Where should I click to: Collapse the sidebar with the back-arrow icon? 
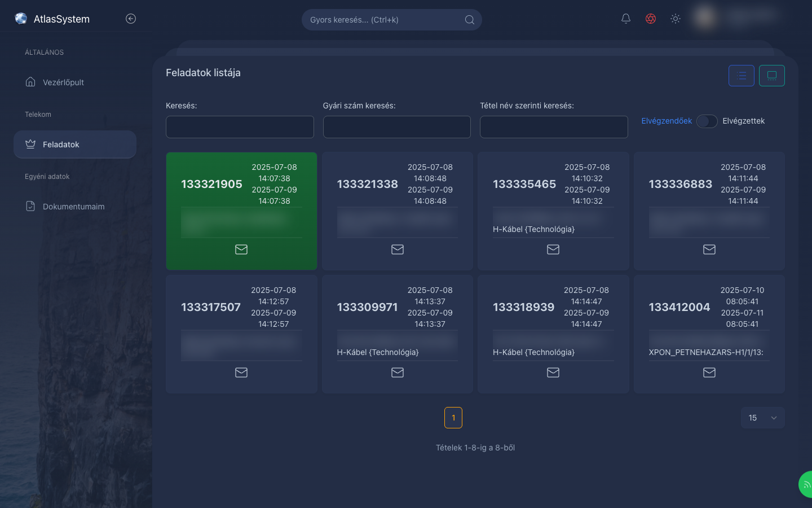click(131, 19)
